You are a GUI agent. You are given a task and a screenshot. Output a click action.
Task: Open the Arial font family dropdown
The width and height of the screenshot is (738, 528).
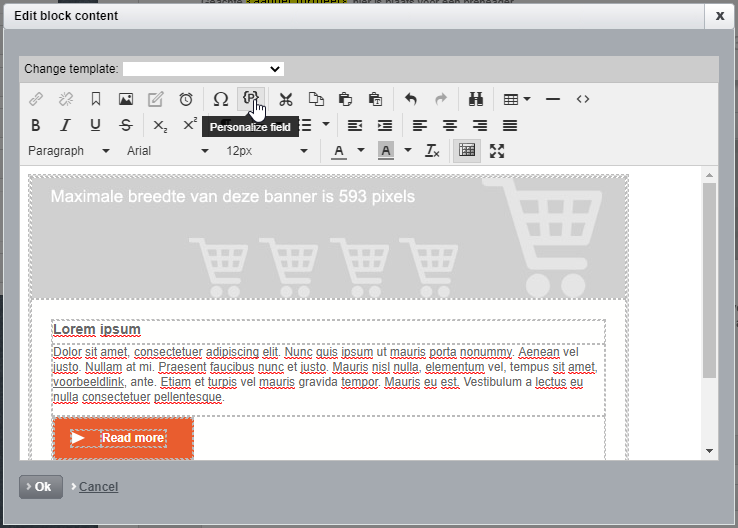(x=167, y=151)
